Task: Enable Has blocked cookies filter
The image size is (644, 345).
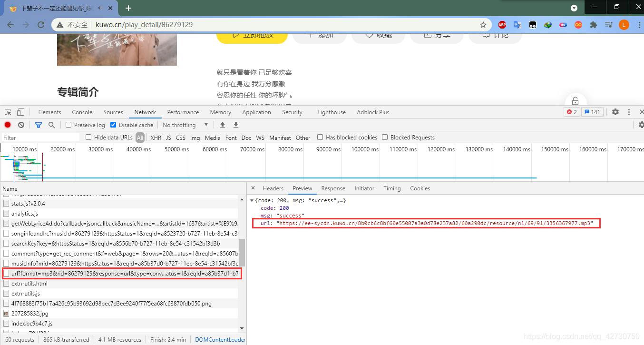Action: (x=320, y=137)
